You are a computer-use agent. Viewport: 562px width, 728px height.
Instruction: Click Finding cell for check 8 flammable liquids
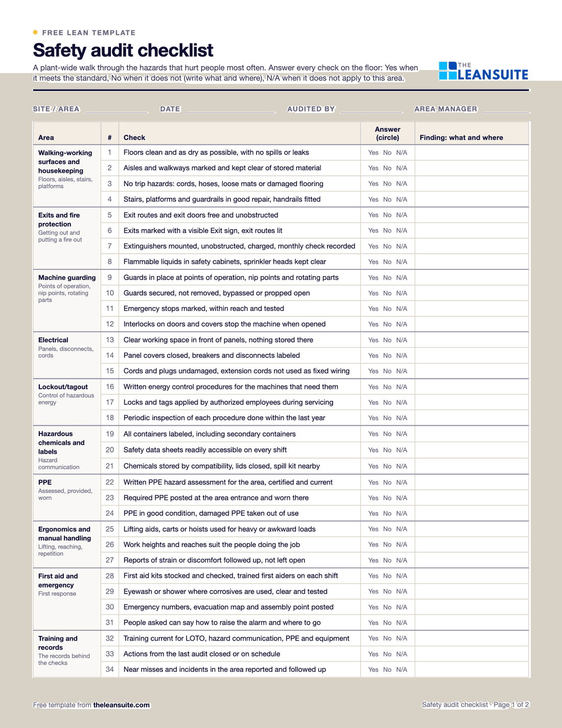(x=472, y=262)
